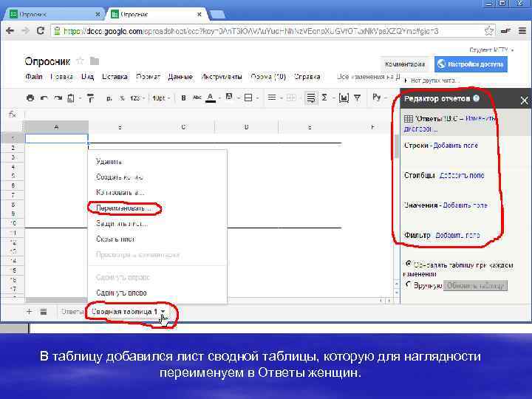Open the Chrome hamburger menu
Screen dimensions: 532x399
point(522,31)
